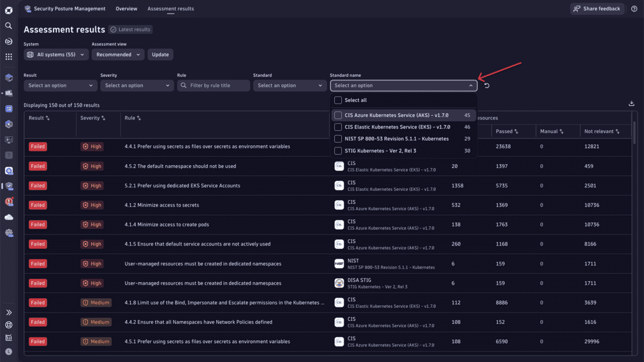Click Not relevant value 29996
Viewport: 644px width, 362px height.
click(592, 342)
